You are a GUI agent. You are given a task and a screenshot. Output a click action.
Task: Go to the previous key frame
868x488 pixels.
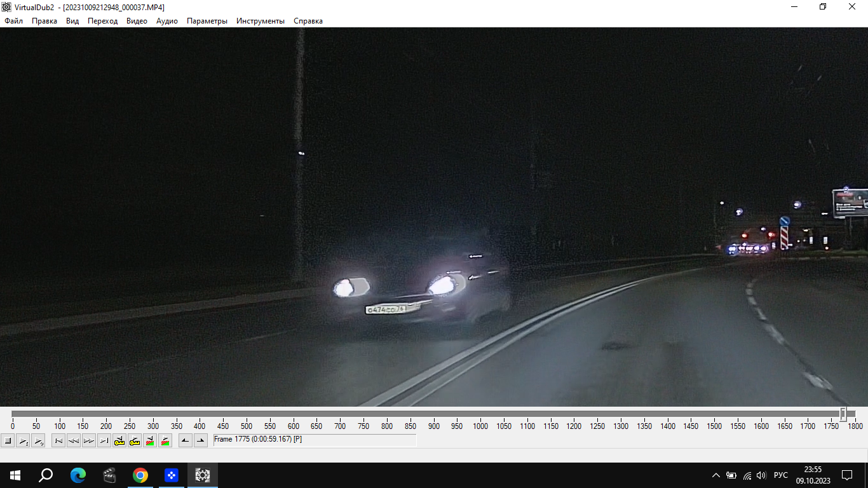point(119,440)
